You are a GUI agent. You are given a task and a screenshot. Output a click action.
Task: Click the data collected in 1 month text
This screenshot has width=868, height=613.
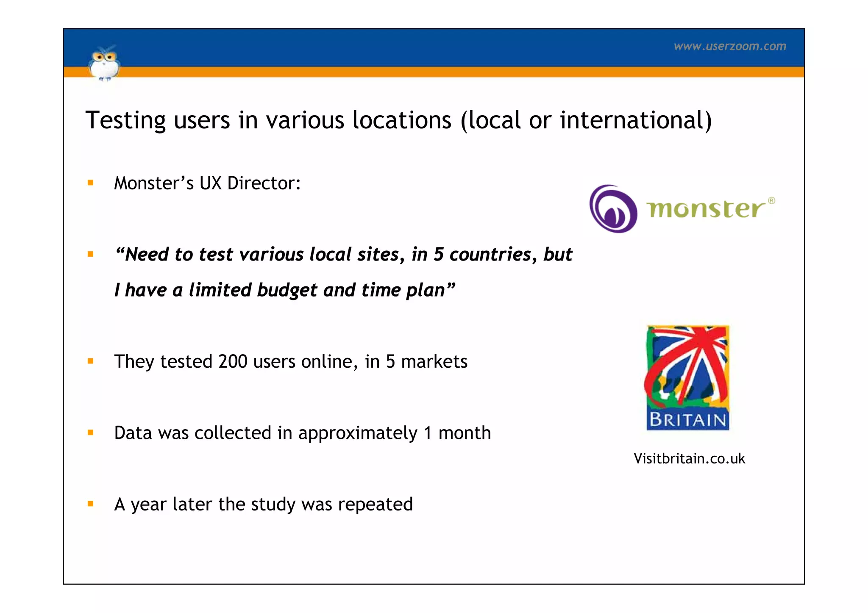302,433
